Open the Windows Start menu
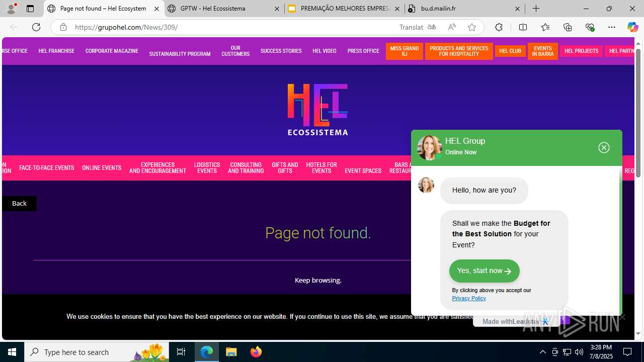Screen dimensions: 644x362 (x=12, y=352)
